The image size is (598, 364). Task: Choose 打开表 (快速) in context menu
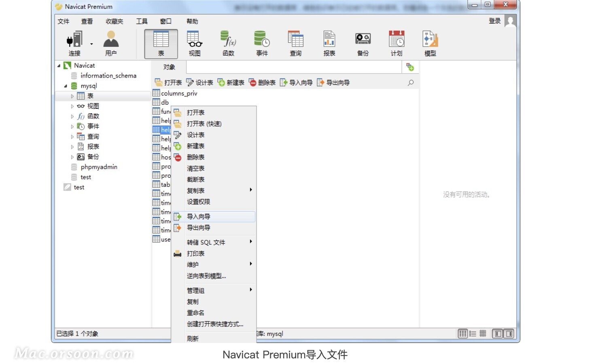tap(214, 124)
